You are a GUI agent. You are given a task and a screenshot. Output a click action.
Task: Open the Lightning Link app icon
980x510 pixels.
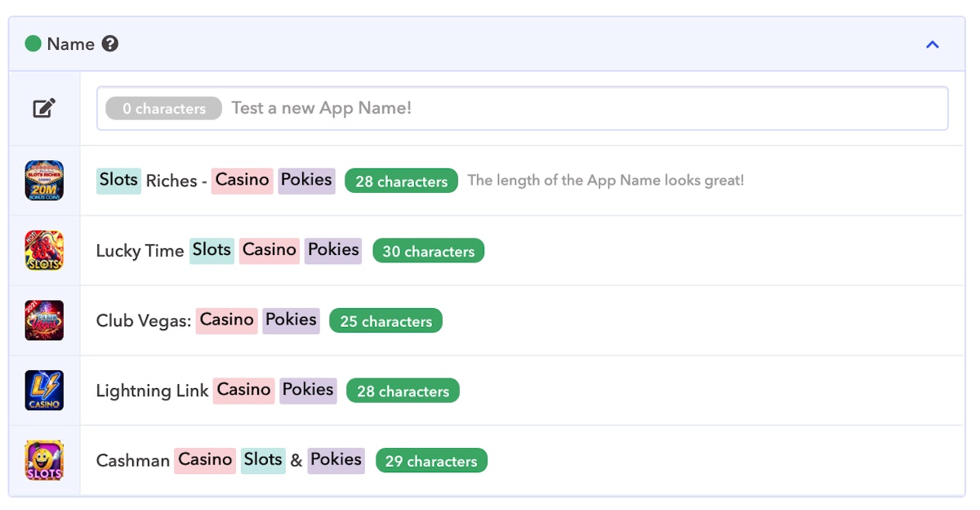[44, 390]
